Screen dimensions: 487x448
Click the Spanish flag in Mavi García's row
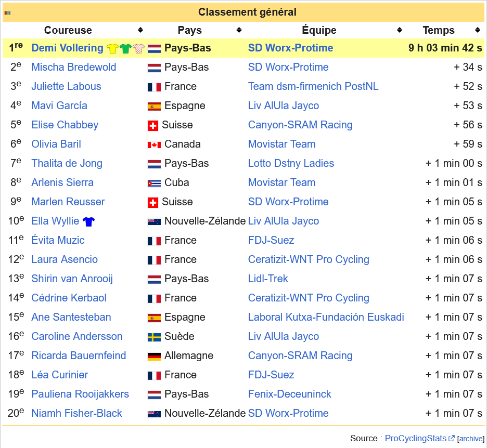154,107
